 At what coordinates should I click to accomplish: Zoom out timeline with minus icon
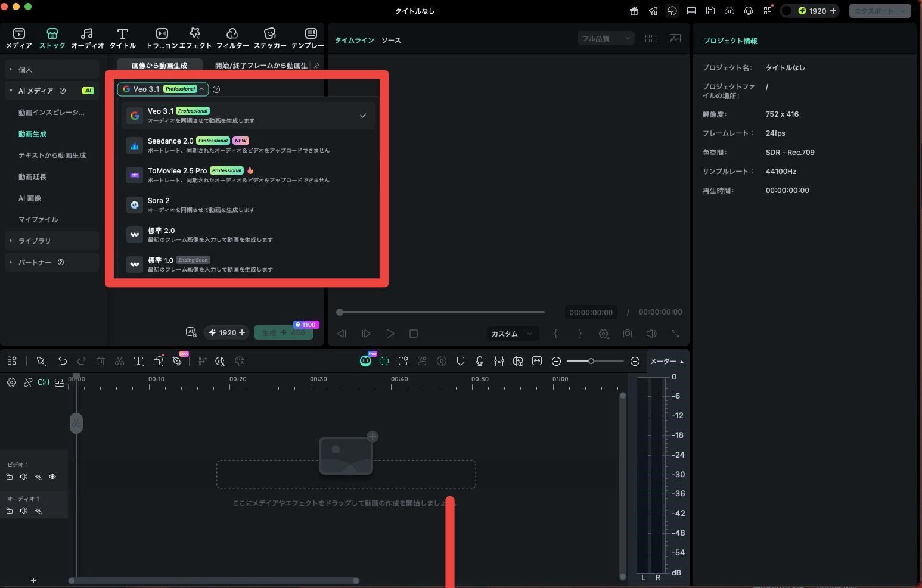click(x=556, y=361)
